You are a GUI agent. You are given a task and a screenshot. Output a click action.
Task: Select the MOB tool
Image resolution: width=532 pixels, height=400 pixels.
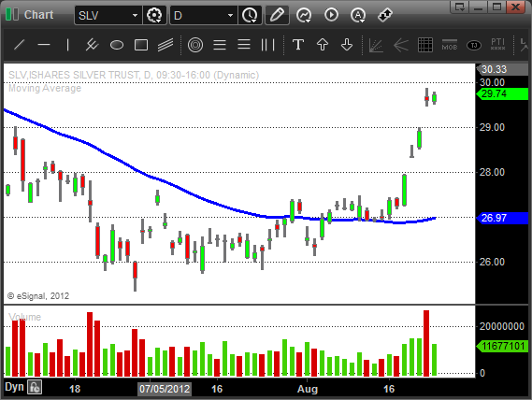tap(450, 45)
